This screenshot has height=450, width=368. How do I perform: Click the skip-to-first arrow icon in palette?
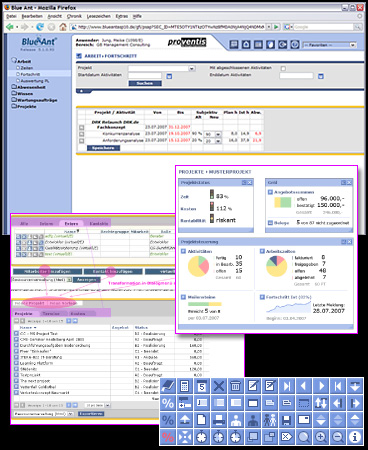point(338,386)
